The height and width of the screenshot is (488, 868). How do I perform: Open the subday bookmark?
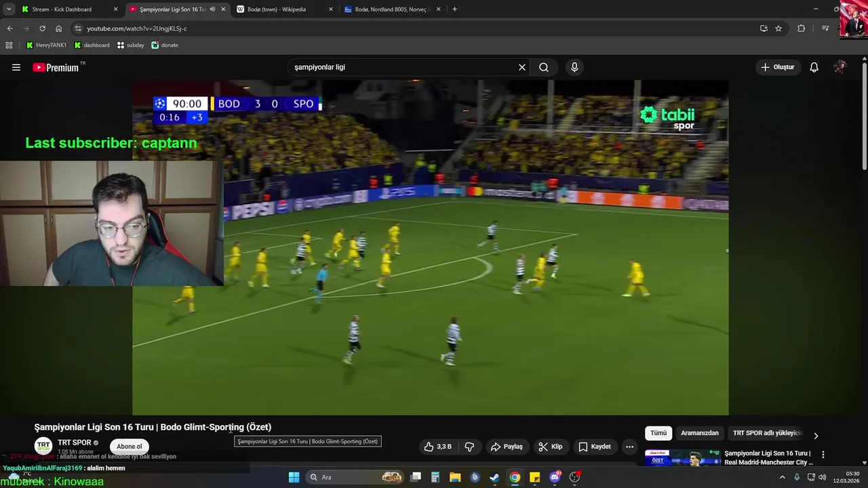pyautogui.click(x=130, y=45)
